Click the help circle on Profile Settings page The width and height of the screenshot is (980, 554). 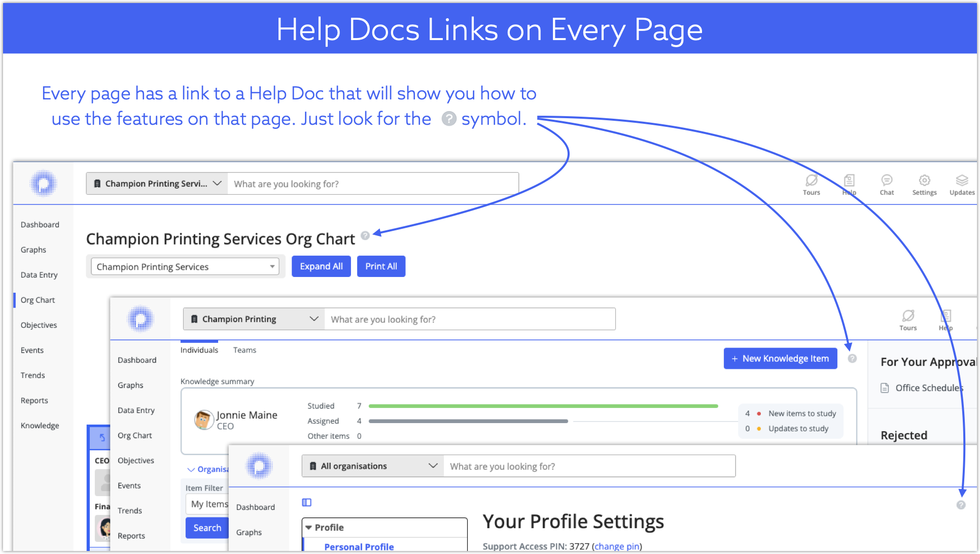(961, 505)
